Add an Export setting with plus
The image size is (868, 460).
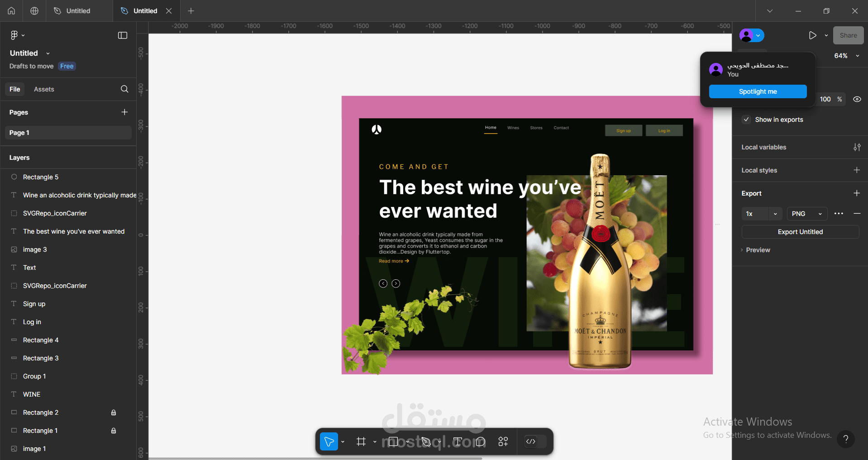(857, 193)
